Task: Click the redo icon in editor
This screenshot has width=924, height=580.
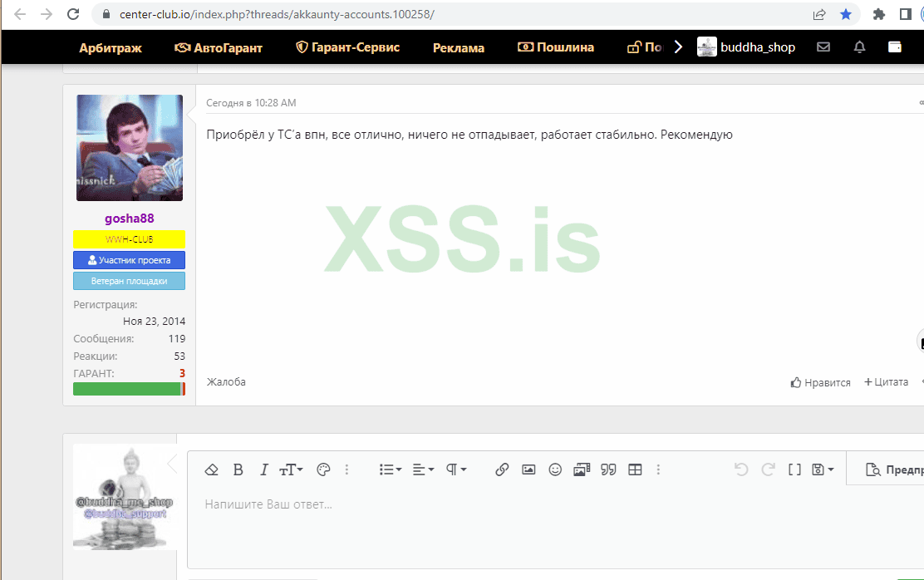Action: pyautogui.click(x=768, y=469)
